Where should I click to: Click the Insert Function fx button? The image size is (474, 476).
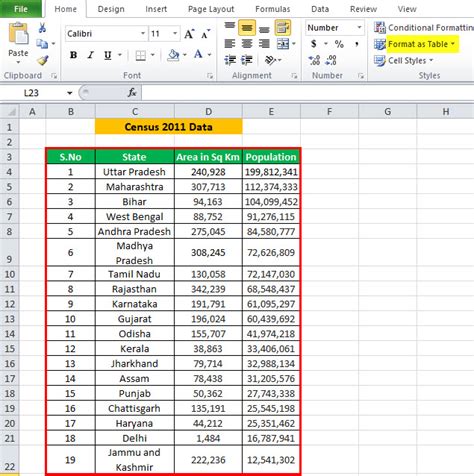pyautogui.click(x=132, y=93)
